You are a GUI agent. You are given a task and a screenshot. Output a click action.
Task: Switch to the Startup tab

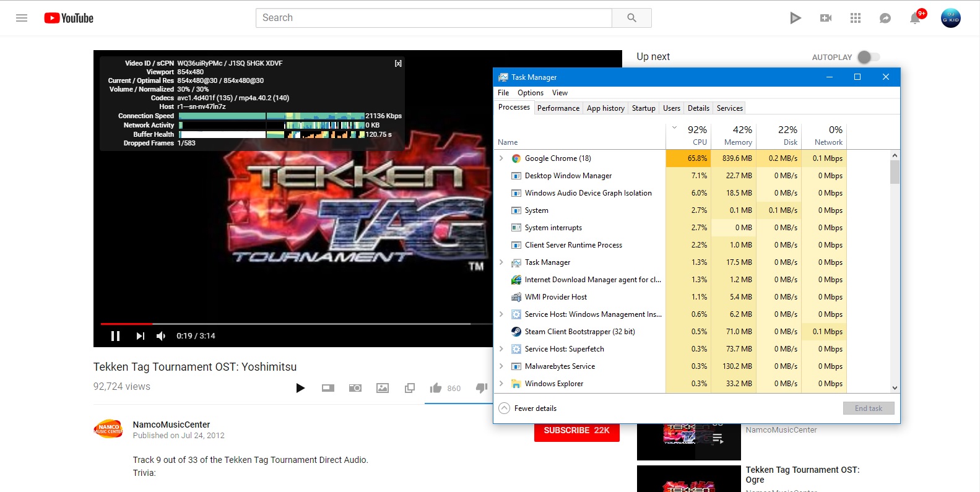pyautogui.click(x=644, y=108)
